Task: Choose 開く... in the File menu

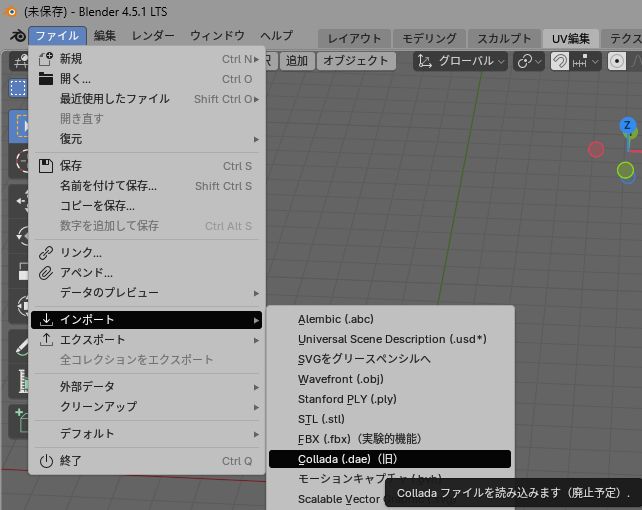Action: coord(147,79)
